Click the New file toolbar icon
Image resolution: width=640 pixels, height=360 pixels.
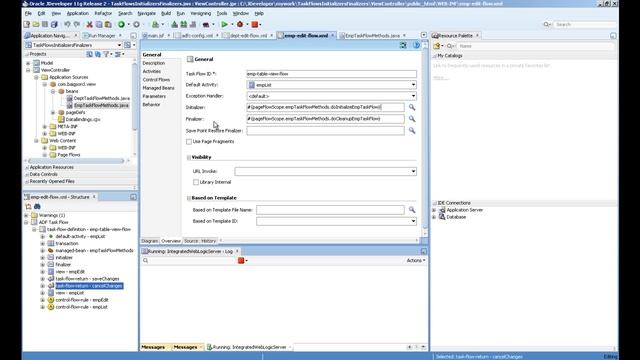pos(27,24)
